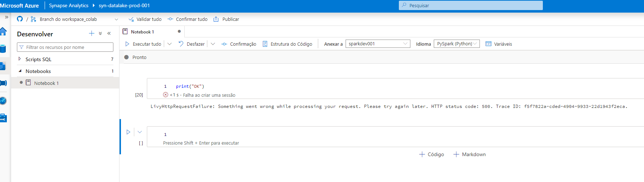
Task: Open the Idioma PySpark dropdown
Action: [456, 44]
